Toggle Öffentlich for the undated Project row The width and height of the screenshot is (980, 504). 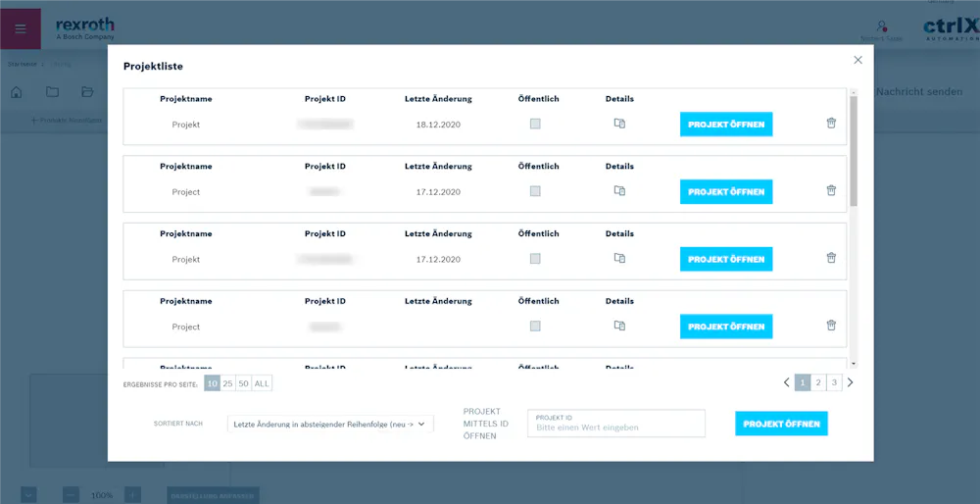pos(535,326)
